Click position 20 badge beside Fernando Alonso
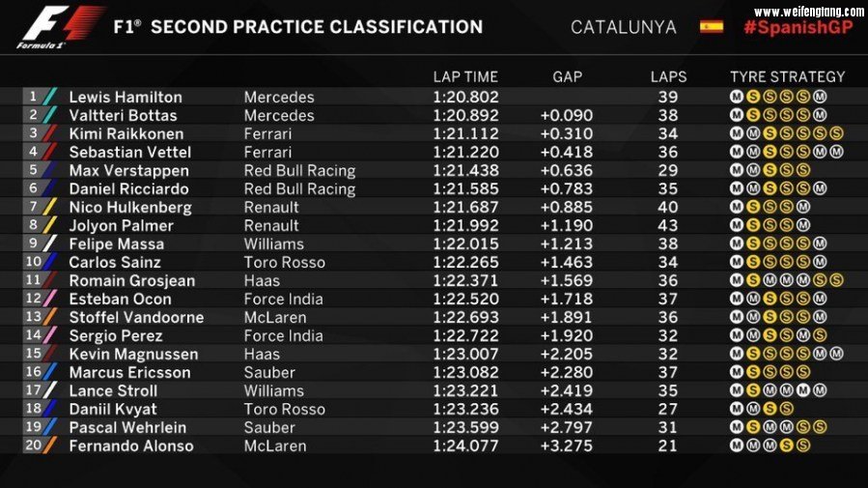This screenshot has width=868, height=488. point(34,445)
